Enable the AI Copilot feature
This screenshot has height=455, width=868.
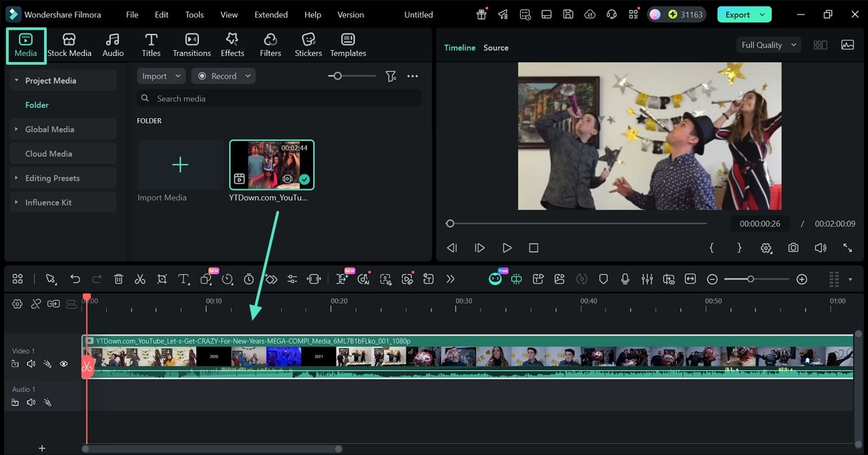click(x=495, y=279)
